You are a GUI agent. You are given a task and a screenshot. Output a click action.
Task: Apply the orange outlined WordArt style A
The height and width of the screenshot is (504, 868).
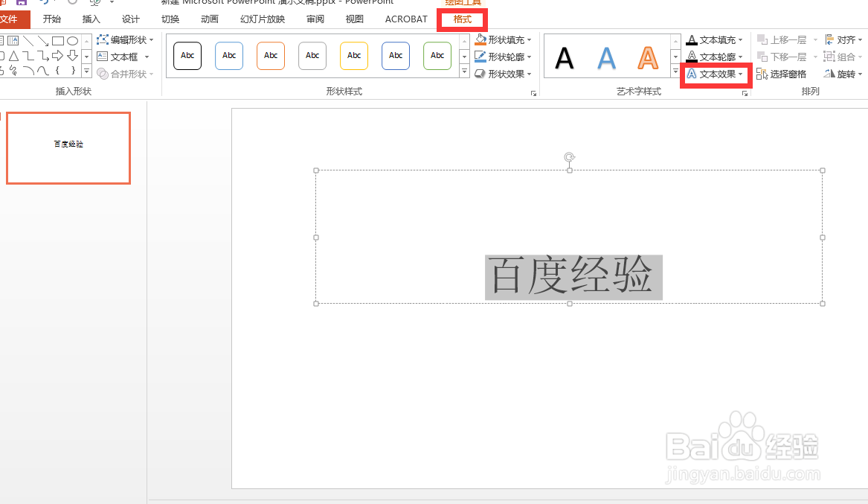pos(648,57)
